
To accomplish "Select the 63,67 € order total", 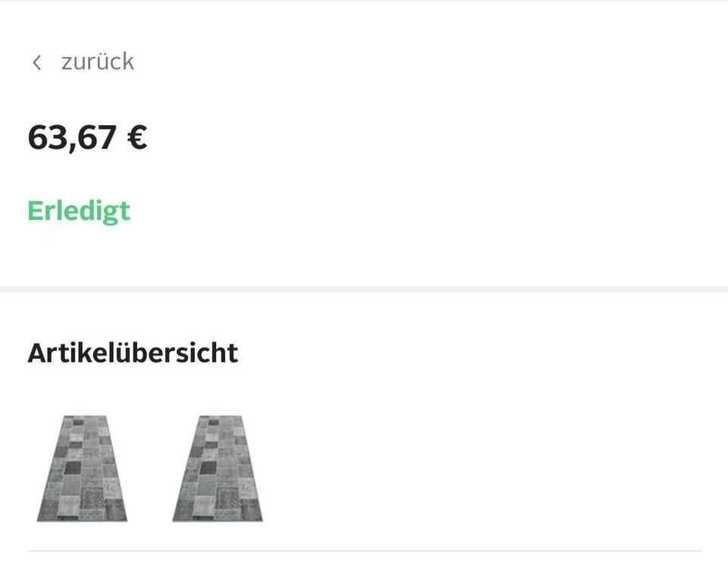I will click(87, 138).
